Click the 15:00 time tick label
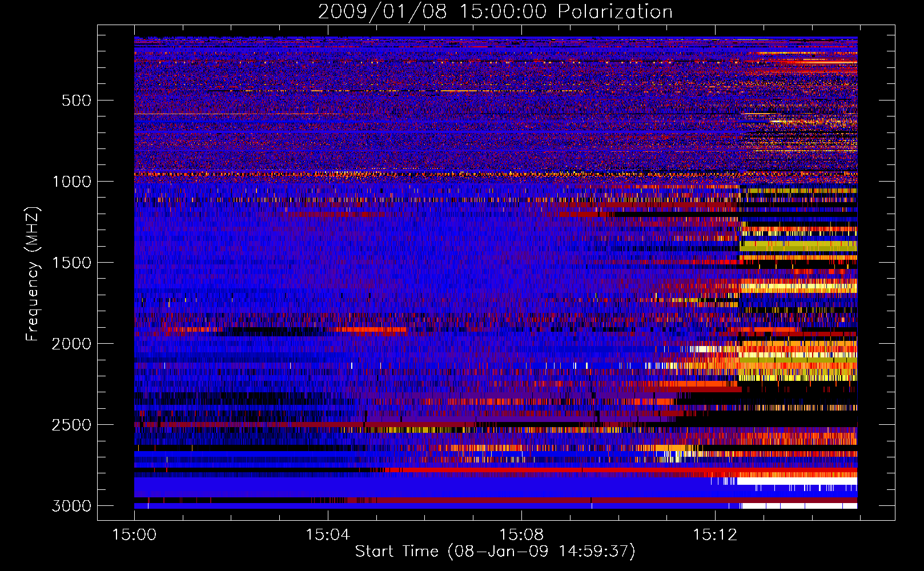Image resolution: width=924 pixels, height=571 pixels. click(134, 534)
